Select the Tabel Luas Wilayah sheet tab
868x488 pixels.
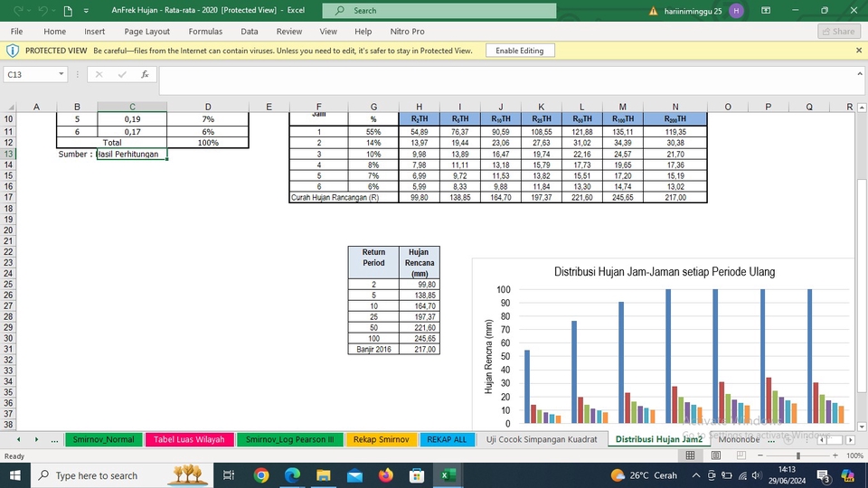[189, 439]
